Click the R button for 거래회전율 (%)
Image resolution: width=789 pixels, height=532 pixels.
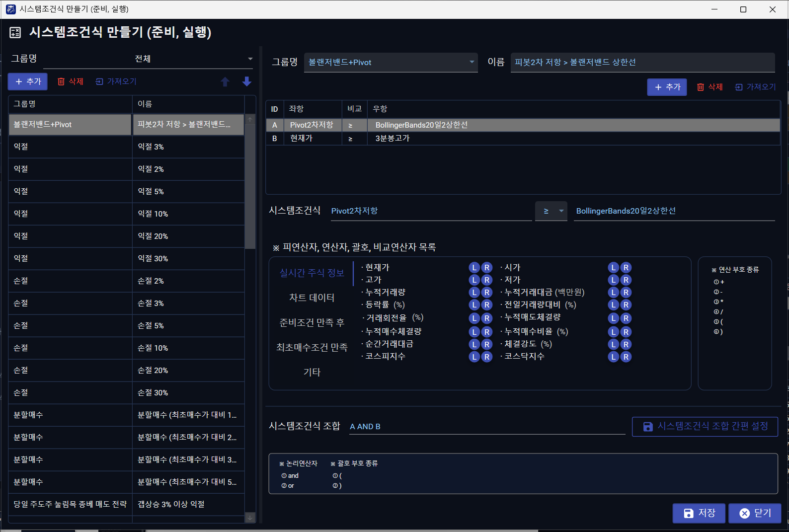tap(487, 318)
